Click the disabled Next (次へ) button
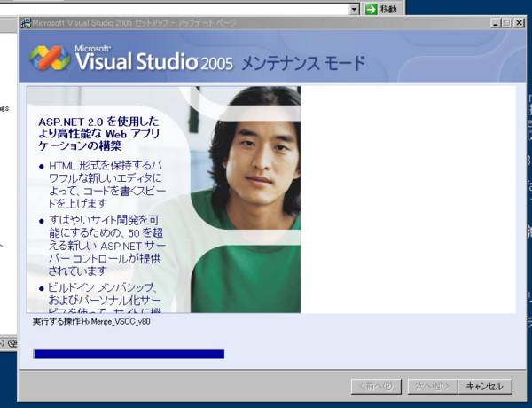Screen dimensions: 532x408 click(x=433, y=387)
